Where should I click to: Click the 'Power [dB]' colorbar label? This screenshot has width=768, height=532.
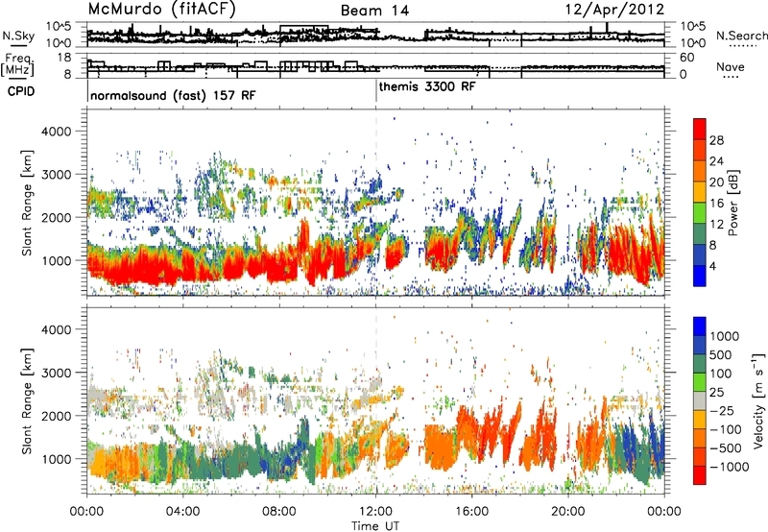click(732, 203)
